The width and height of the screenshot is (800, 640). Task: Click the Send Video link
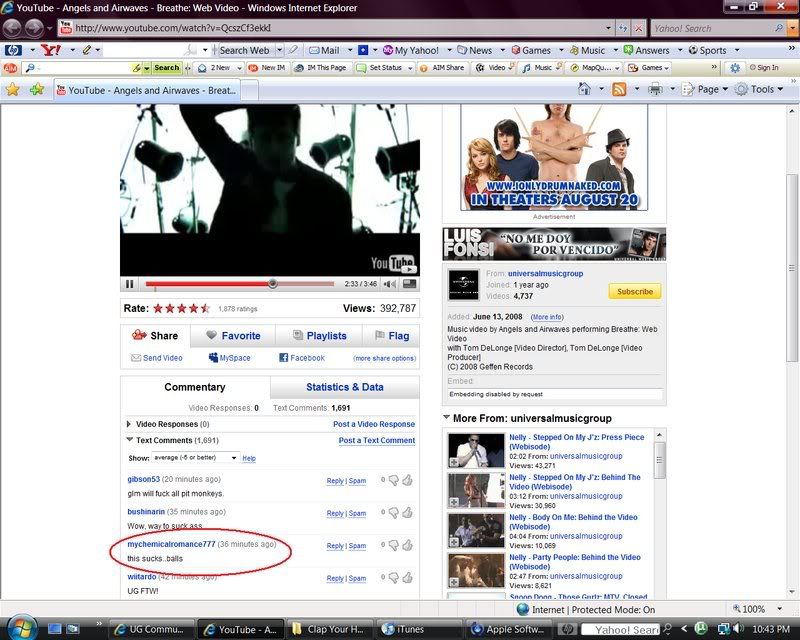[157, 358]
